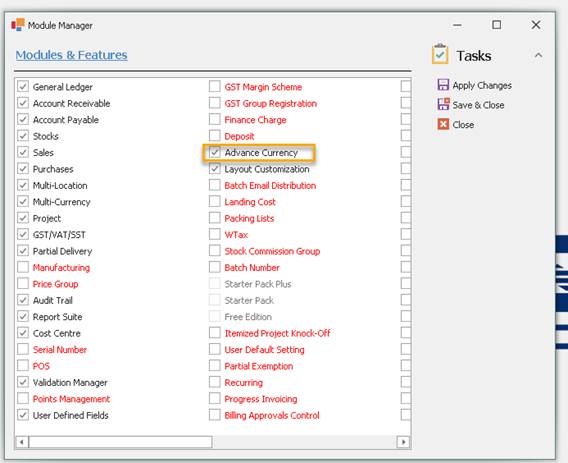This screenshot has width=568, height=463.
Task: Click the Tasks clipboard icon
Action: coord(440,54)
